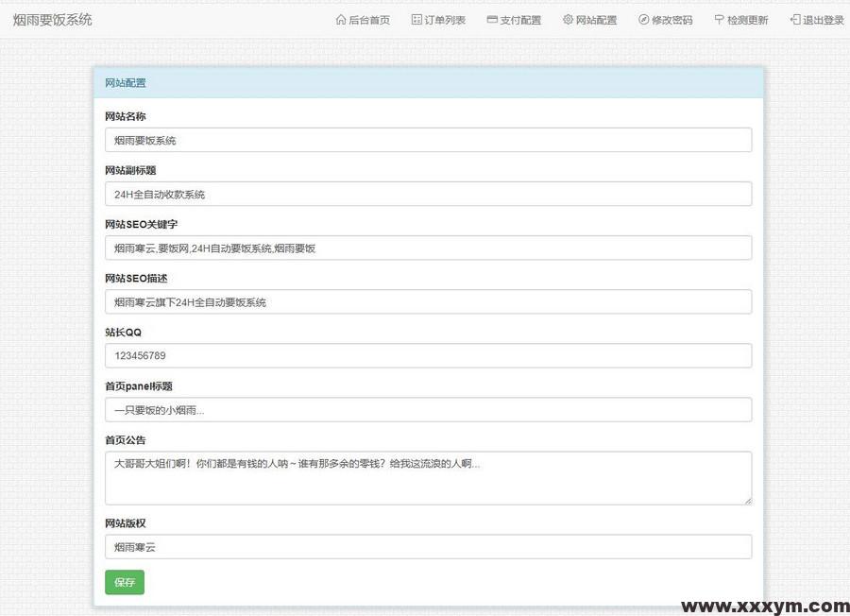Click inside the 首页公告 textarea
The height and width of the screenshot is (616, 850).
click(x=428, y=477)
